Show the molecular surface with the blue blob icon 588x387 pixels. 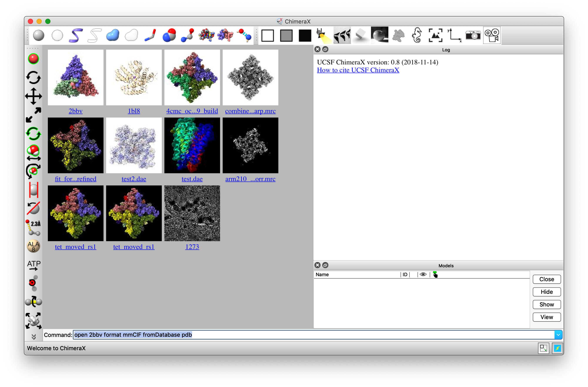[112, 35]
